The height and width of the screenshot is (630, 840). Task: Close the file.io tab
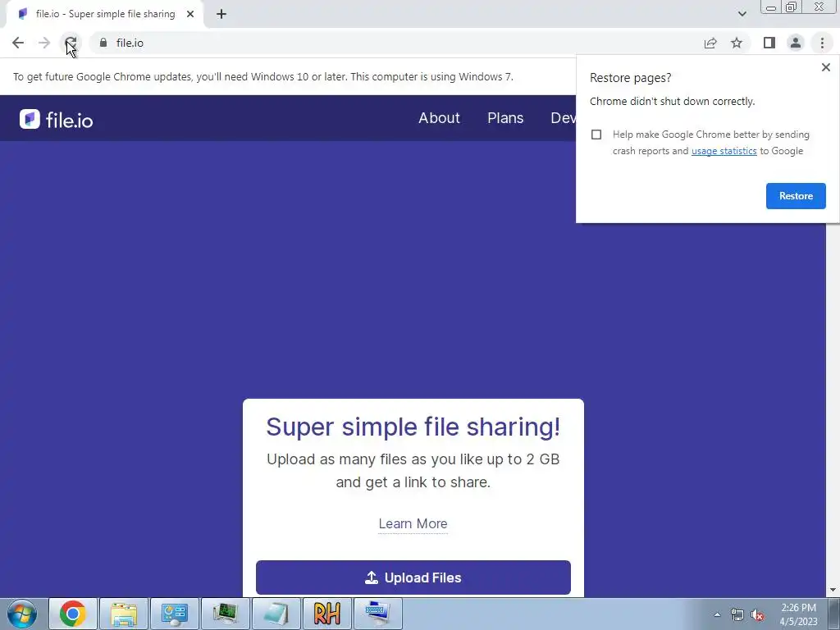[x=190, y=14]
